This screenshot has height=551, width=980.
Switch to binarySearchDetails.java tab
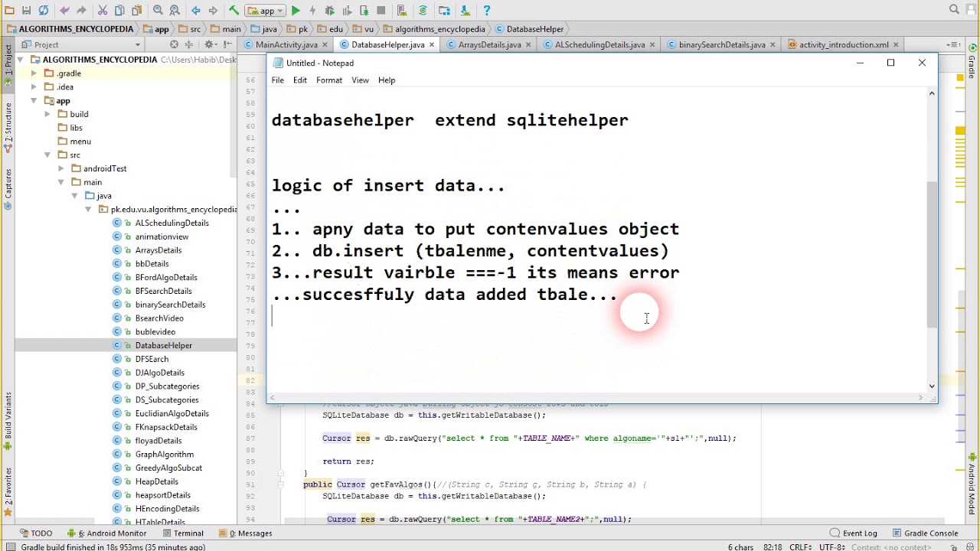722,44
